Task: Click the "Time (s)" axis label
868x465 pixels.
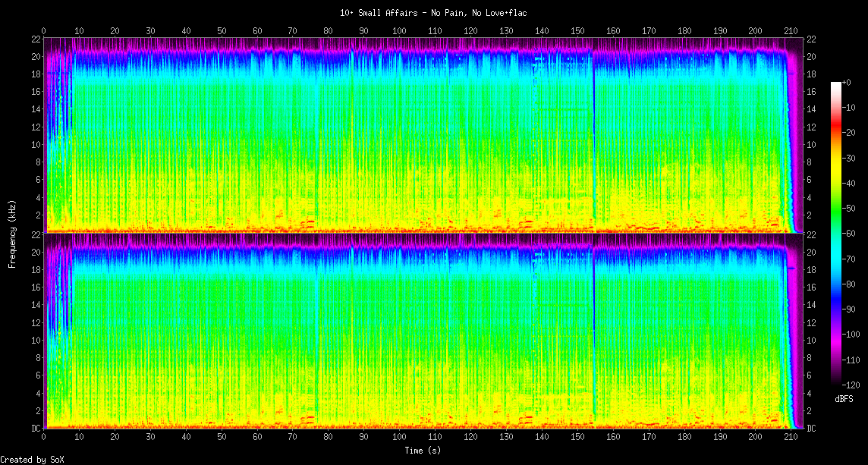Action: pos(423,451)
